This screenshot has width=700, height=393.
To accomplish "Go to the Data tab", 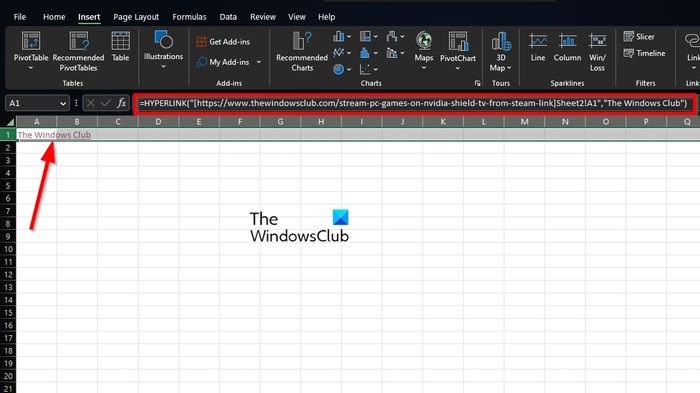I will coord(228,17).
